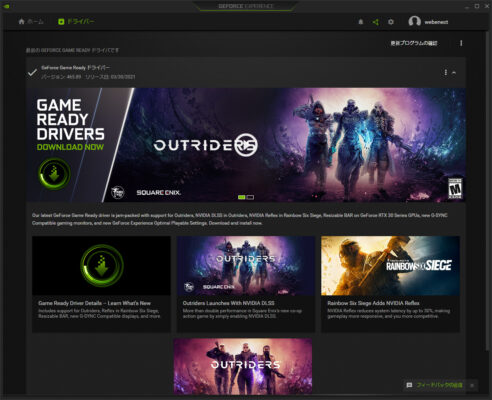492x400 pixels.
Task: Click the DOWNLOAD NOW banner text
Action: pyautogui.click(x=70, y=147)
